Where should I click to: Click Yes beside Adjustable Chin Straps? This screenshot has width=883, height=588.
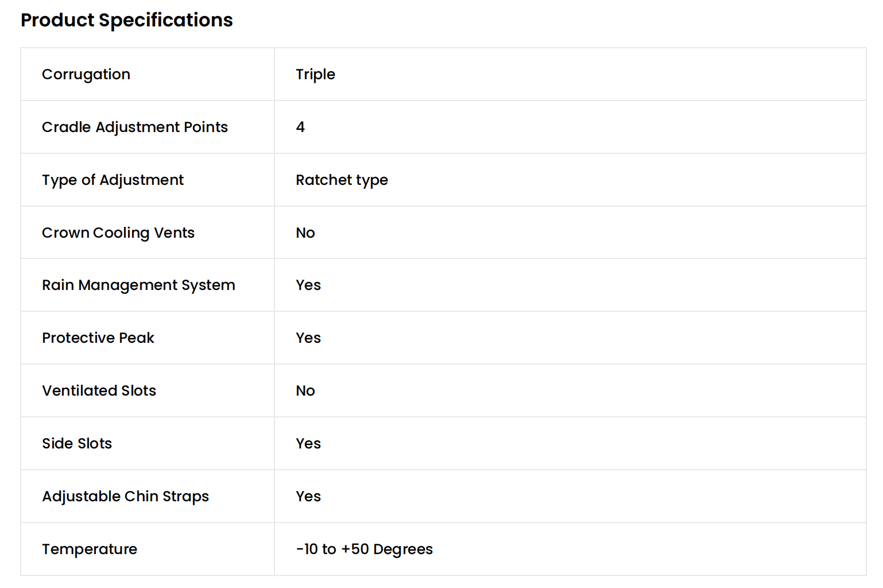click(308, 496)
